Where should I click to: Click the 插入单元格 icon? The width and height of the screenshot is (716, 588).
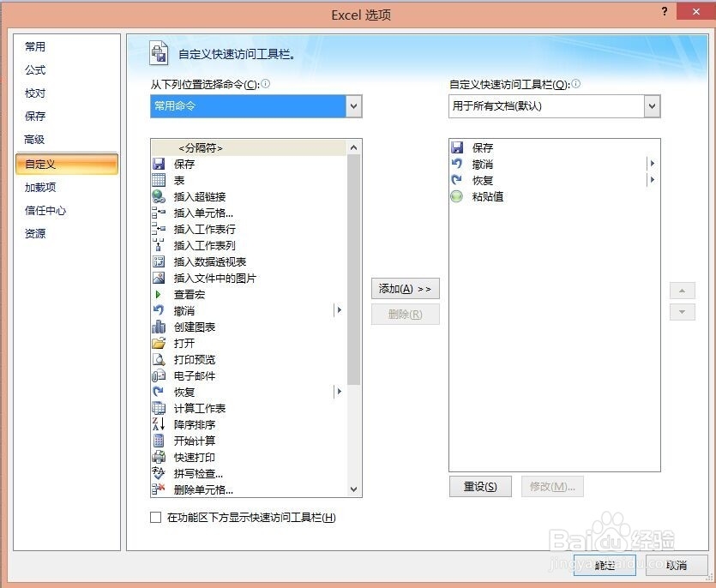(x=159, y=213)
